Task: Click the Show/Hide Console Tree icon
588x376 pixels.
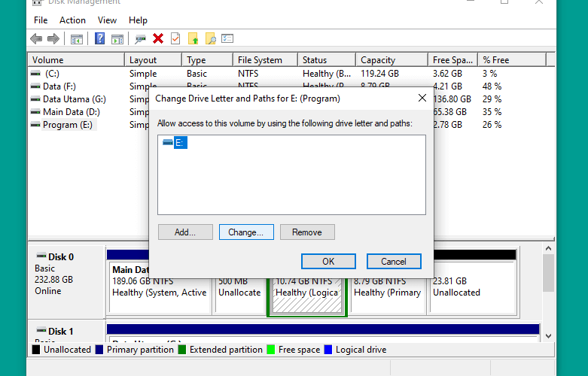Action: click(77, 38)
